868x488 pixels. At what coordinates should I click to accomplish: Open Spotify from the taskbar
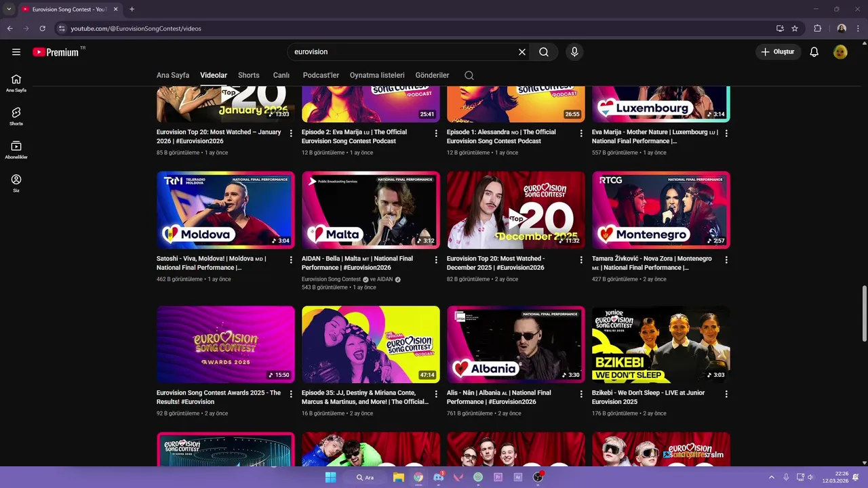coord(478,477)
